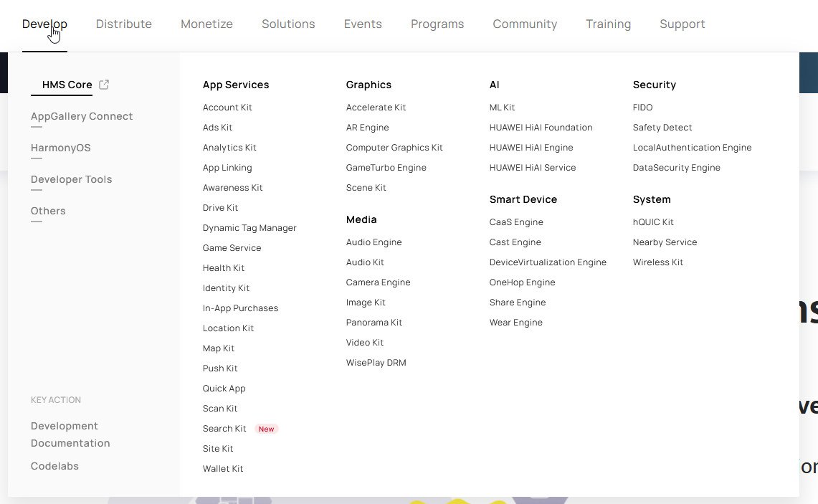Open Identity Kit

[226, 288]
